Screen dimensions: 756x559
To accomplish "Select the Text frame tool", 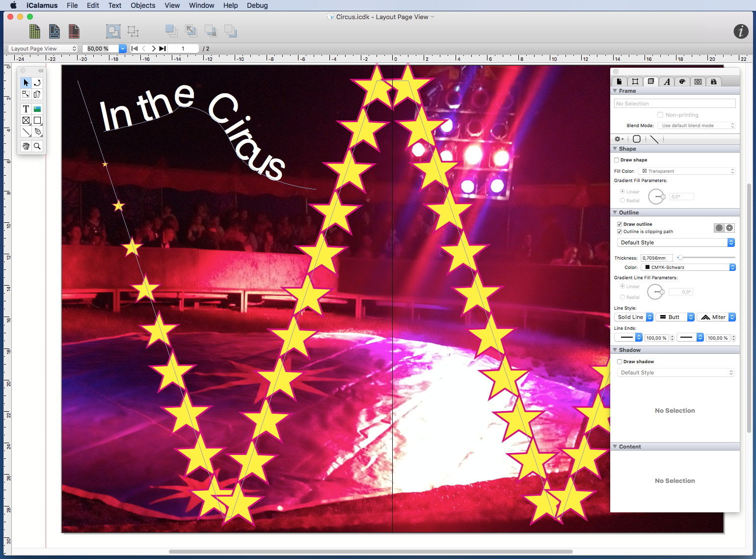I will coord(26,109).
